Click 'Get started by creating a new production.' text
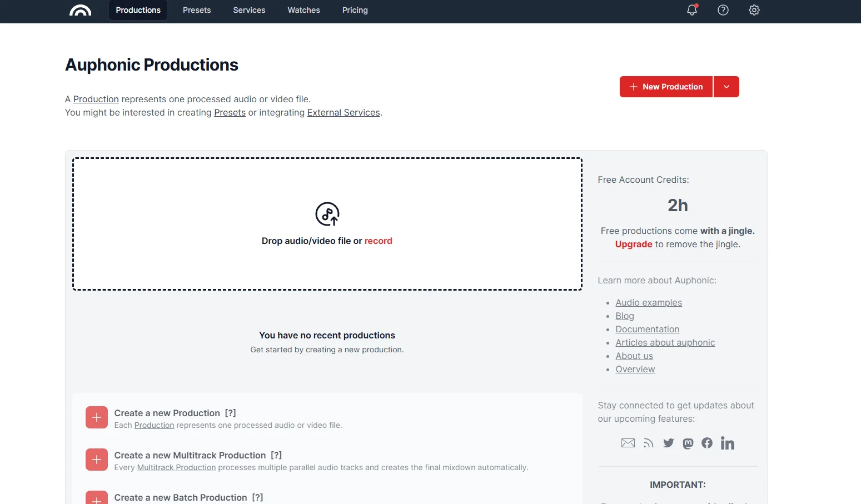The image size is (861, 504). pyautogui.click(x=327, y=350)
